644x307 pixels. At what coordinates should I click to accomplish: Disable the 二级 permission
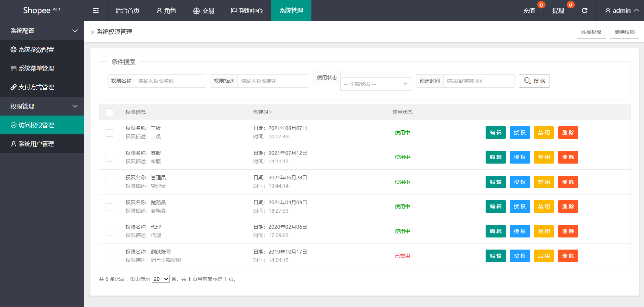(544, 133)
